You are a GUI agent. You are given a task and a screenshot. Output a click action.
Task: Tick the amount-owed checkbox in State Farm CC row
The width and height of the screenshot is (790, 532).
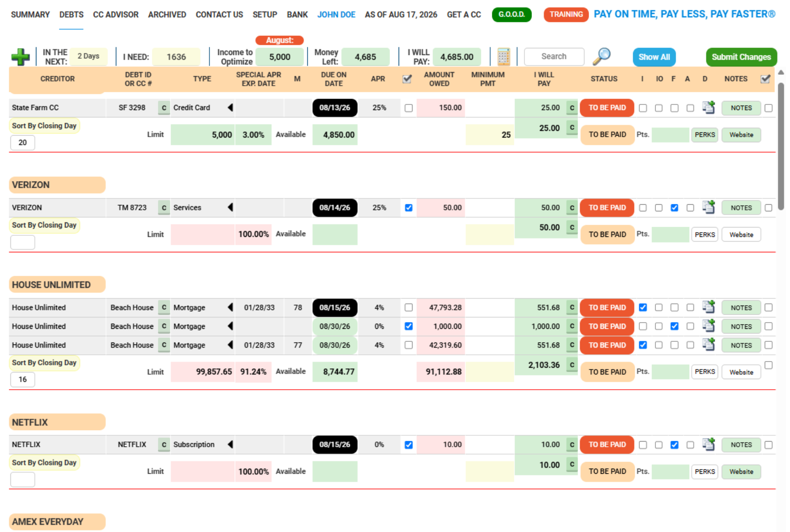[409, 108]
